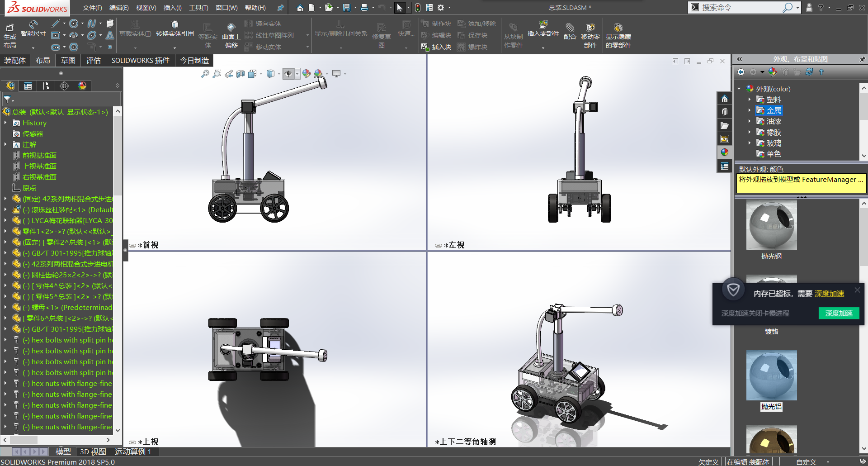The width and height of the screenshot is (868, 466).
Task: Open the Display Style dropdown arrow
Action: [278, 74]
